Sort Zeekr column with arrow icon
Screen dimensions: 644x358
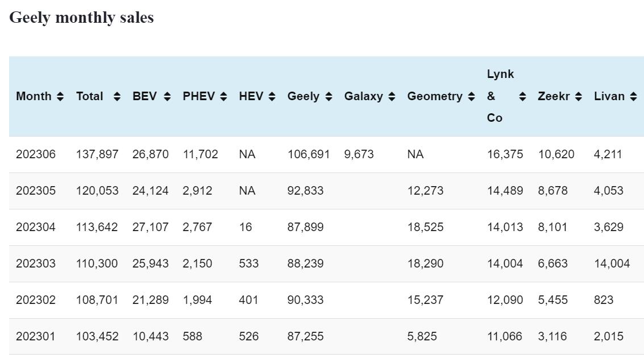pyautogui.click(x=578, y=97)
